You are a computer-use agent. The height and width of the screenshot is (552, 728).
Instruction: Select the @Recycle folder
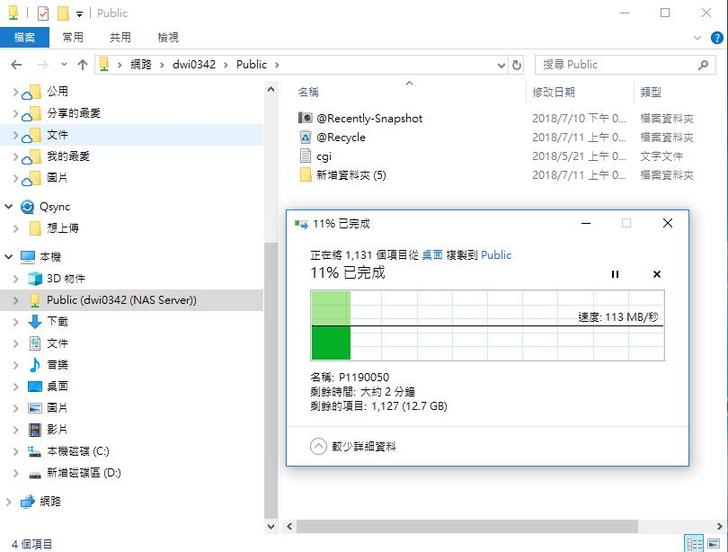341,137
